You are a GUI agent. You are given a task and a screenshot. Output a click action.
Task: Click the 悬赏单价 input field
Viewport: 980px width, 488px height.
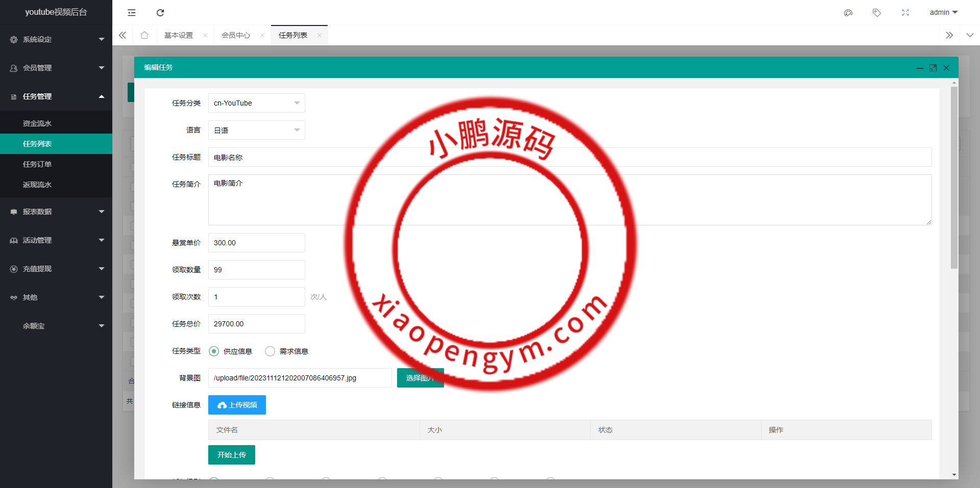coord(256,243)
